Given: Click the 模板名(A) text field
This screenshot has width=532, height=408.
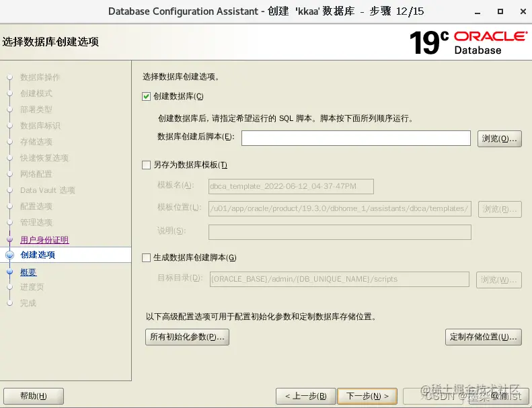Looking at the screenshot, I should coord(291,187).
